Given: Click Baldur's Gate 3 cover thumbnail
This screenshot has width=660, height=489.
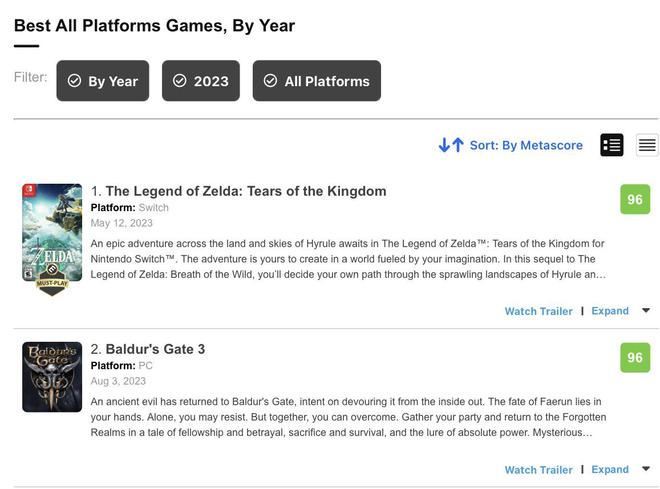Looking at the screenshot, I should pyautogui.click(x=52, y=377).
